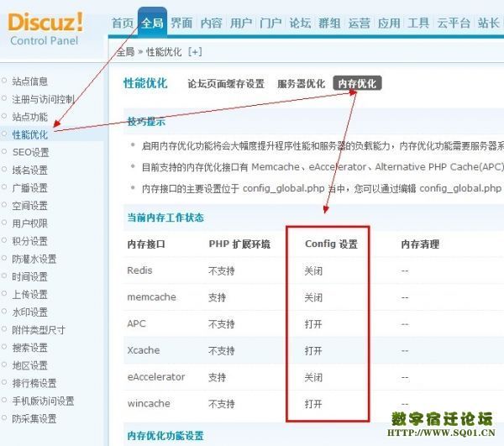This screenshot has width=504, height=446.
Task: Open the 用户 top menu
Action: [241, 24]
